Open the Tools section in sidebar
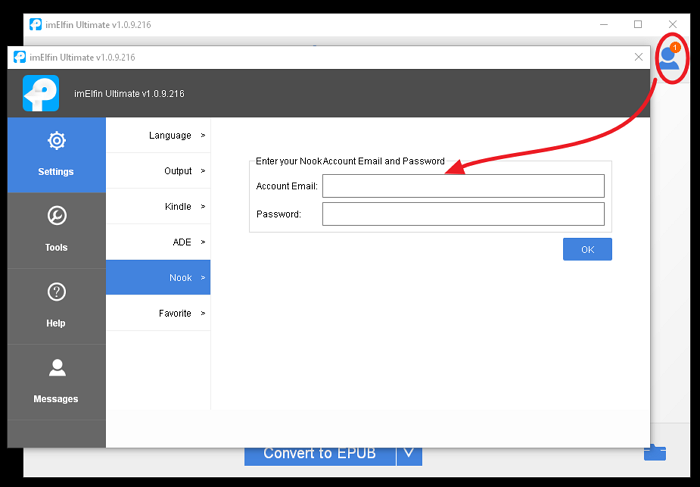This screenshot has width=700, height=487. [x=56, y=231]
